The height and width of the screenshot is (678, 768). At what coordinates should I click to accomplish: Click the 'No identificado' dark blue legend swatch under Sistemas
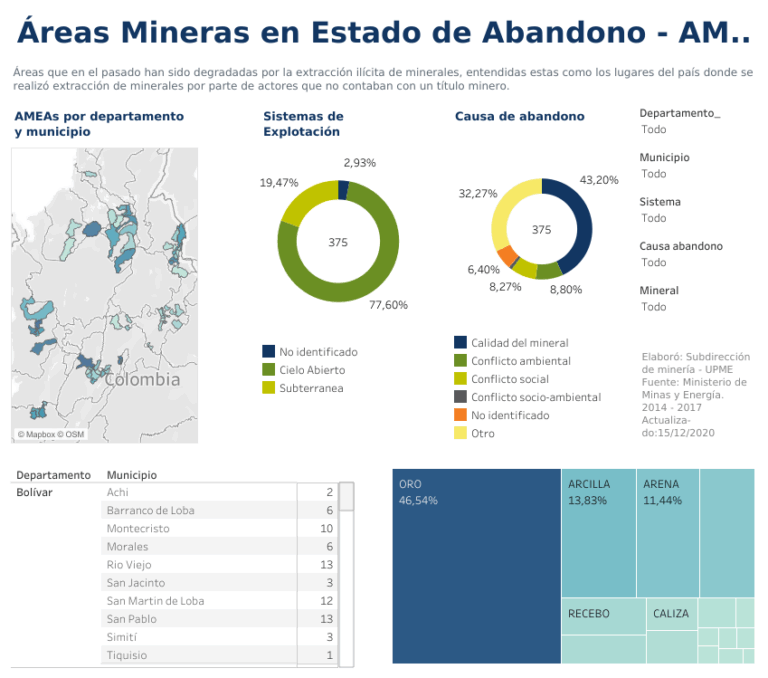point(268,351)
